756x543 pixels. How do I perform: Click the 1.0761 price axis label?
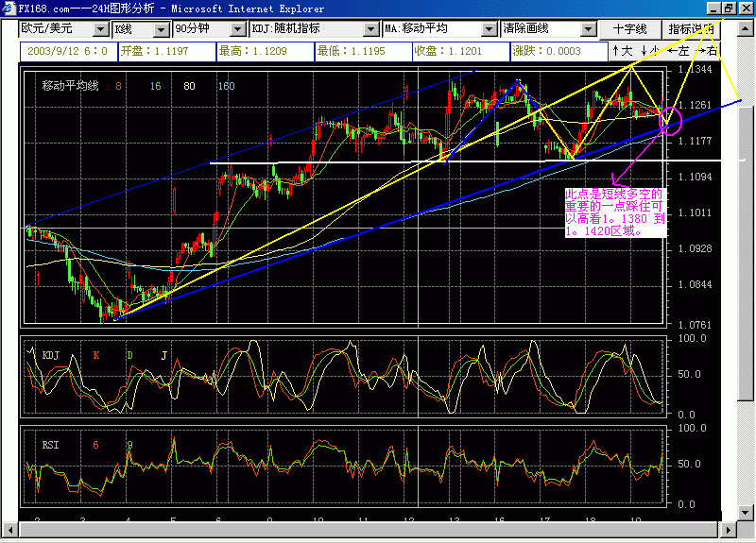tap(695, 325)
